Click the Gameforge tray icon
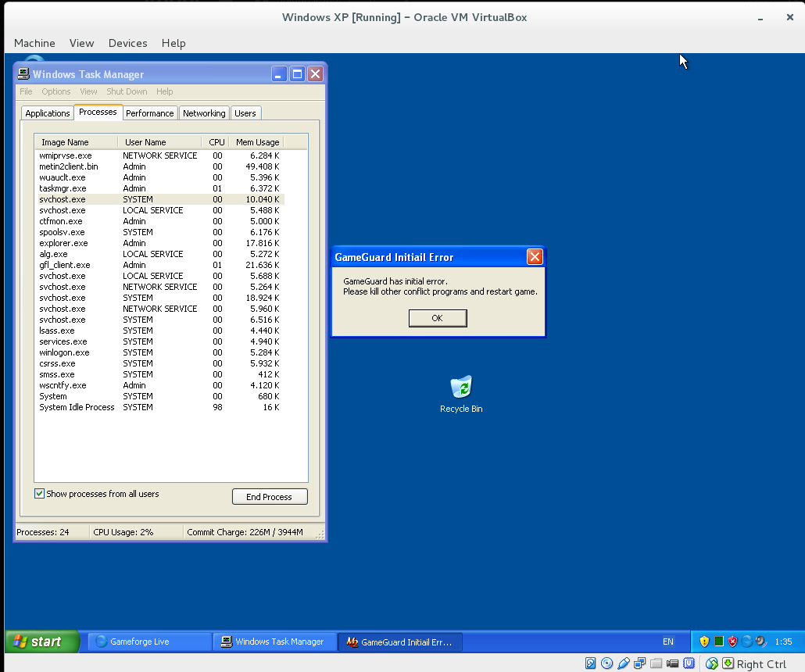The height and width of the screenshot is (672, 805). tap(747, 642)
